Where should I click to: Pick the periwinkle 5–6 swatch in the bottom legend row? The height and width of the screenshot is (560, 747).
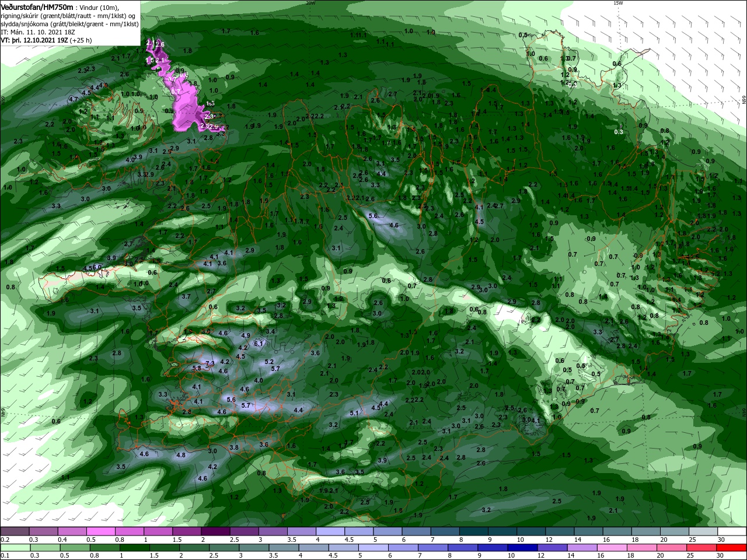point(373,548)
